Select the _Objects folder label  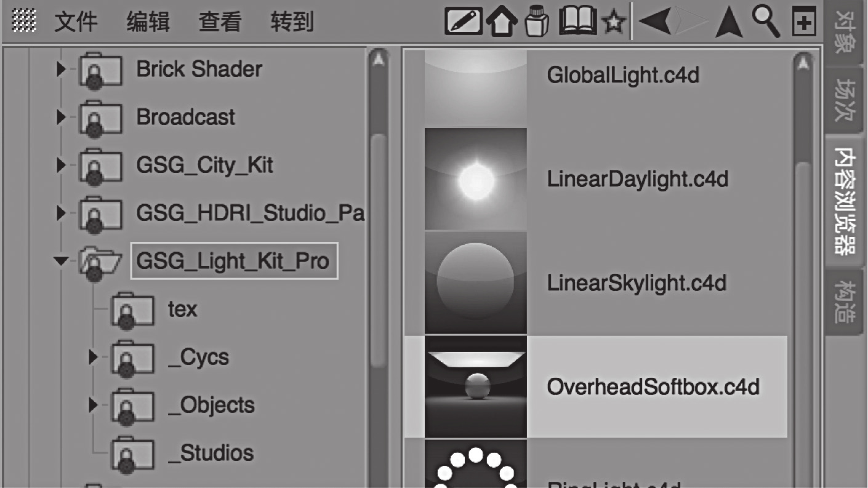[x=211, y=405]
